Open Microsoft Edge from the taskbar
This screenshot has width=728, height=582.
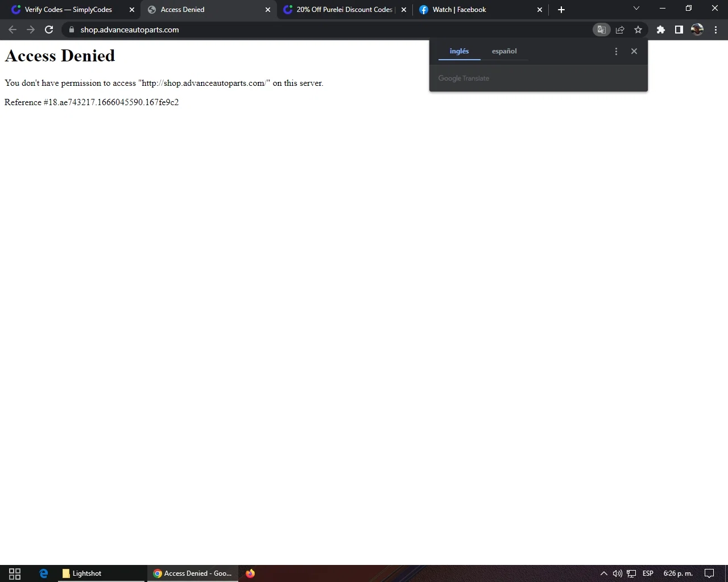point(43,573)
